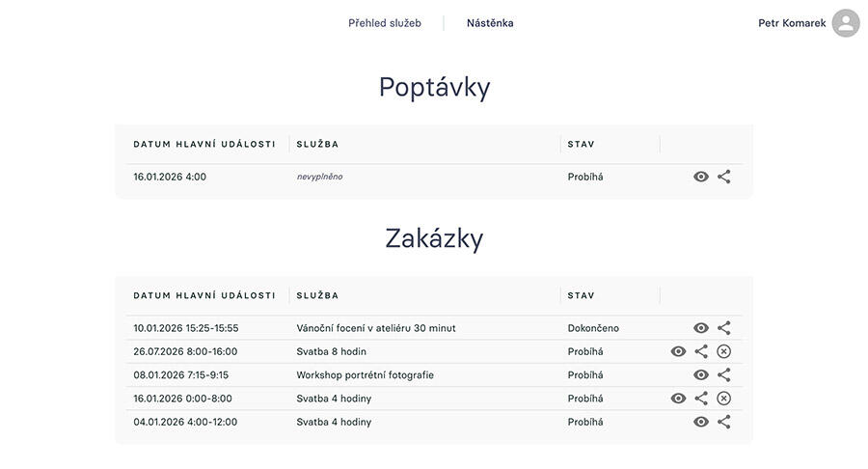Share the Workshop portrétní fotografie order

(x=724, y=375)
